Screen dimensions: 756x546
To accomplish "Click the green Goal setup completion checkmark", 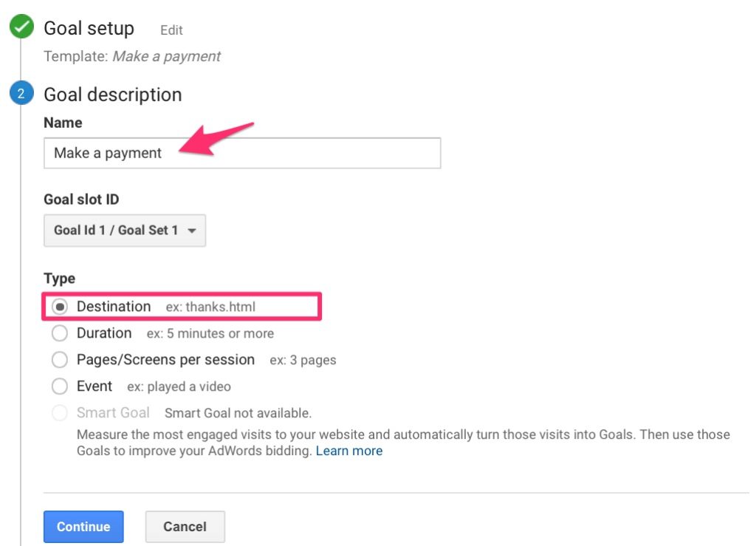I will pos(21,25).
